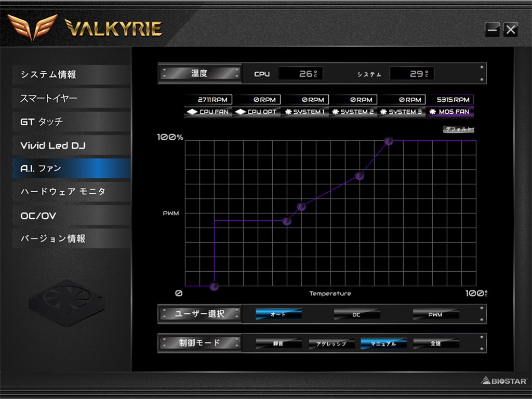The width and height of the screenshot is (532, 399).
Task: Show バージョン情報 page
Action: pyautogui.click(x=71, y=238)
